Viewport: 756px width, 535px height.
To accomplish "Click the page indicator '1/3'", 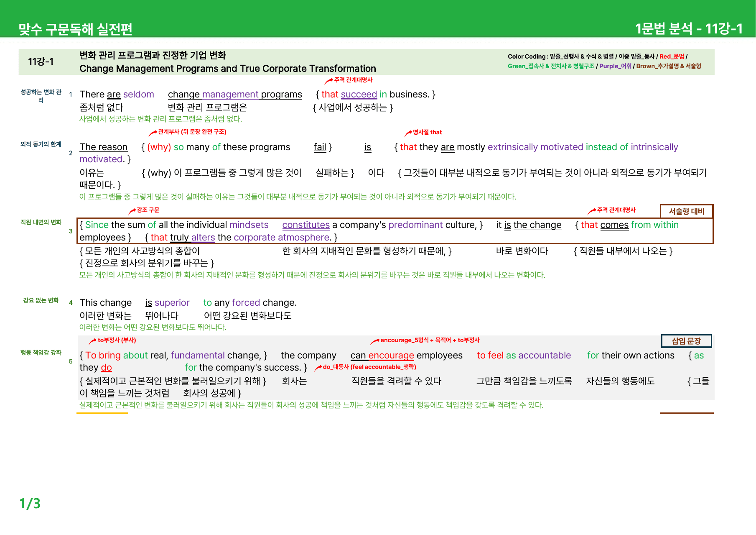I will point(30,503).
